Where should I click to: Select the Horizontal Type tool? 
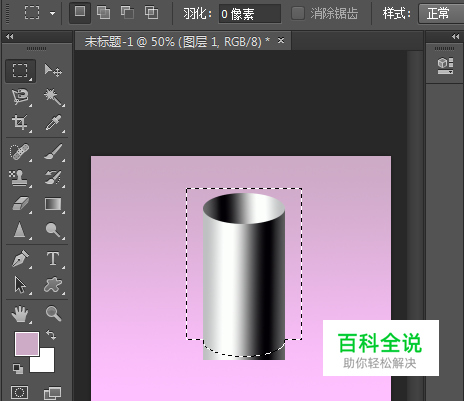tap(53, 259)
